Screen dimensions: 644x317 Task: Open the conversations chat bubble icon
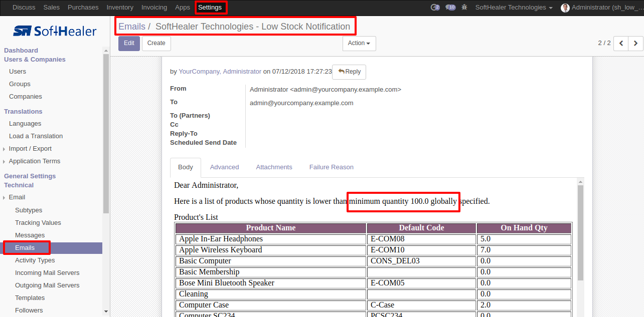click(x=450, y=8)
